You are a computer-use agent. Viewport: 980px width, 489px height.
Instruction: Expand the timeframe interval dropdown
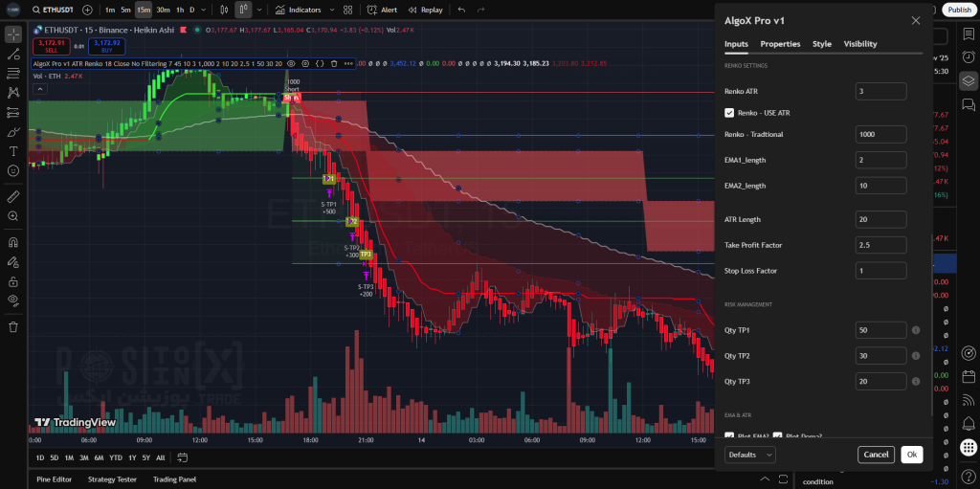204,10
